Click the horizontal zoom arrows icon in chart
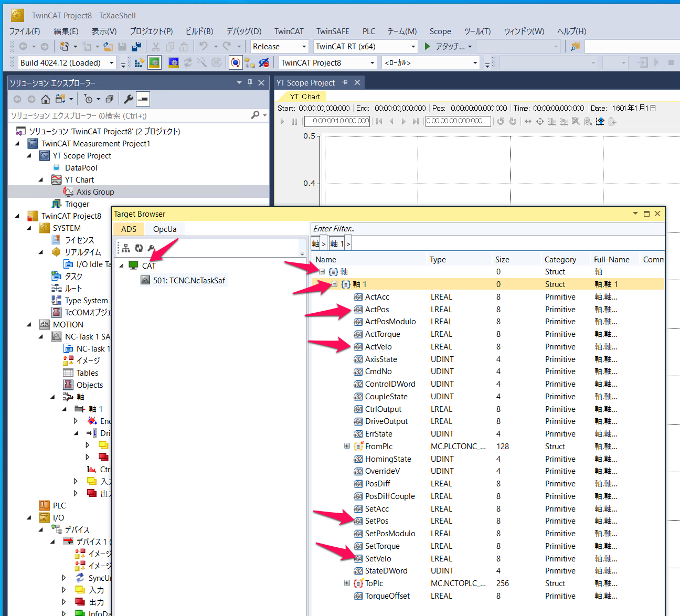The image size is (680, 616). pos(528,121)
